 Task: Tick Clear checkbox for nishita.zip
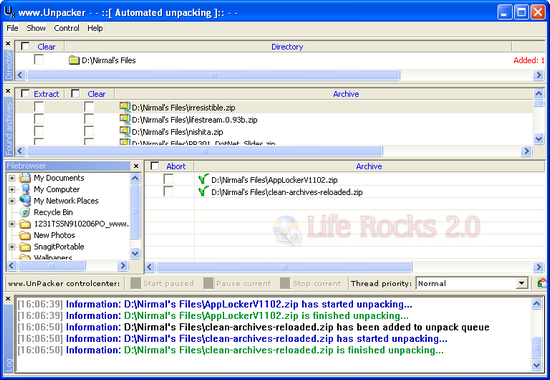coord(89,132)
